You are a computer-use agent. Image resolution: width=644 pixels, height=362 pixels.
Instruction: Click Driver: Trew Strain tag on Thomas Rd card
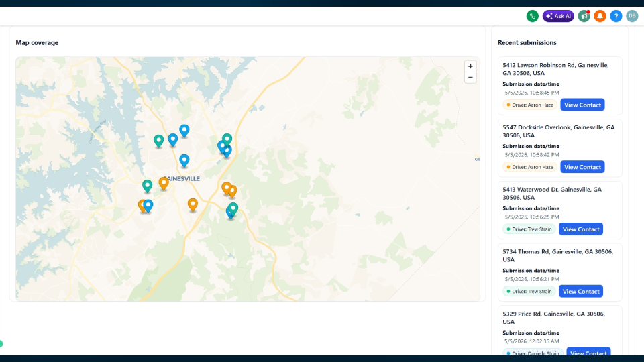529,292
